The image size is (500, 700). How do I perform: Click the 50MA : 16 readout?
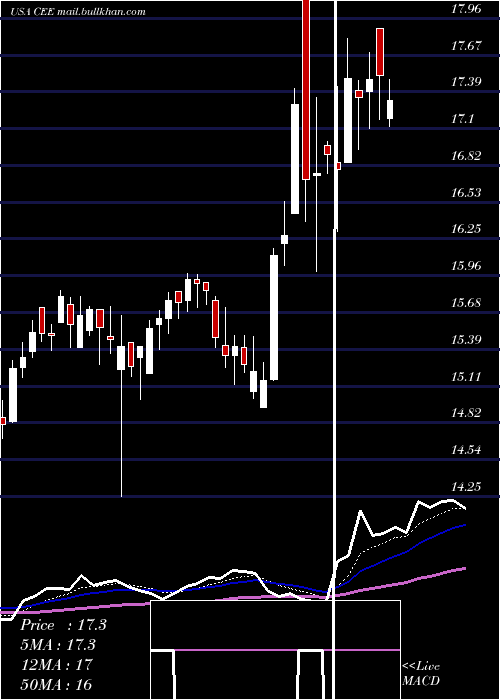(56, 684)
